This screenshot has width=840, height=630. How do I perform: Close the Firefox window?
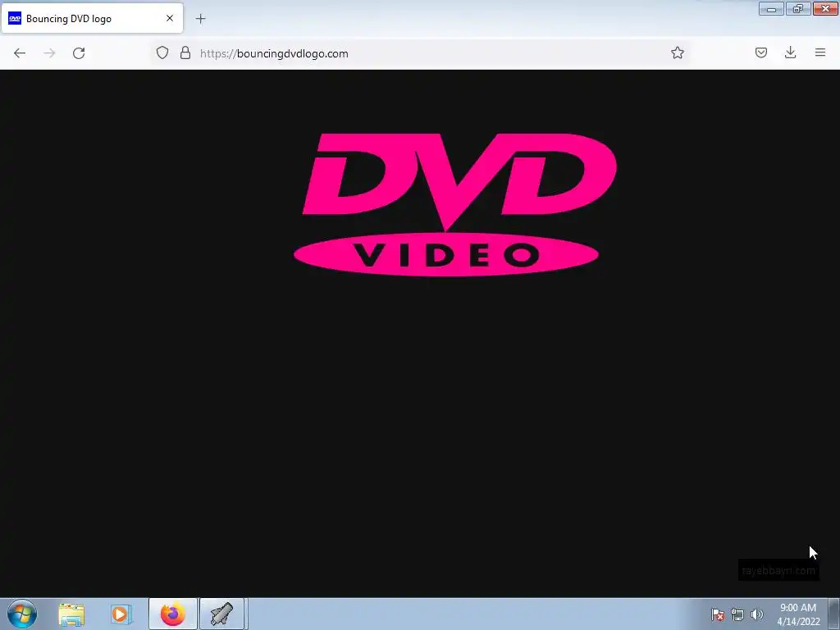coord(825,8)
